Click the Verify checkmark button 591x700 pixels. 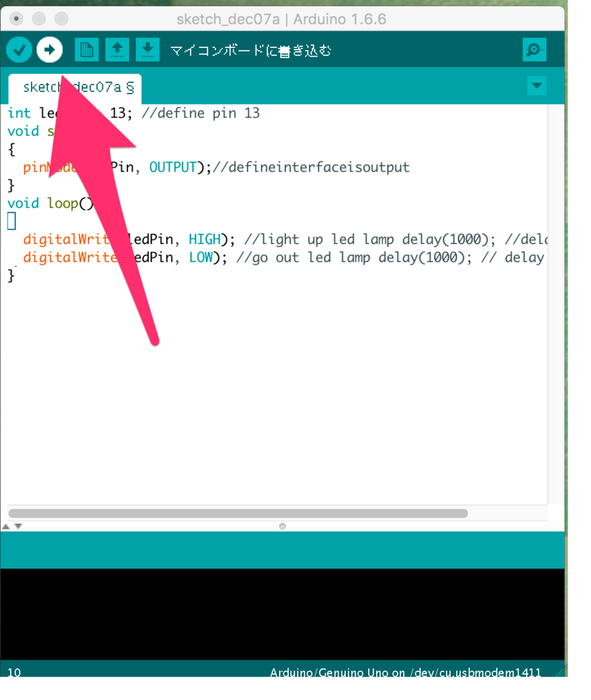pos(19,49)
